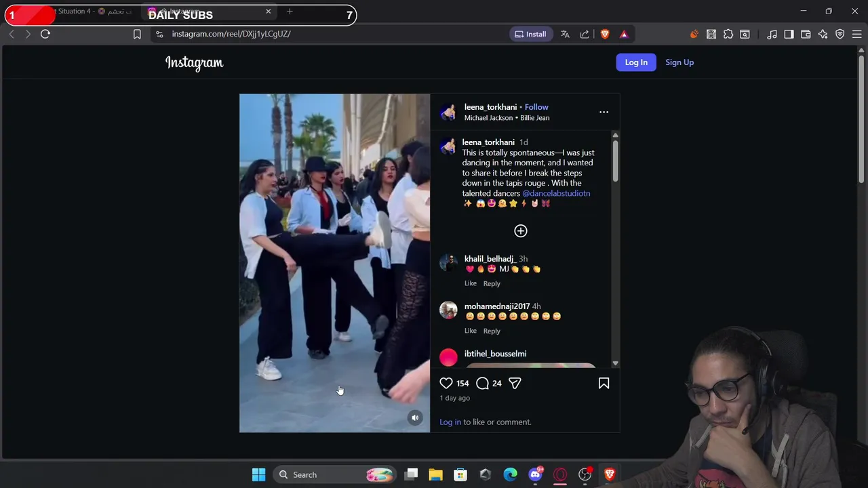Open the browser extensions puzzle icon

728,34
